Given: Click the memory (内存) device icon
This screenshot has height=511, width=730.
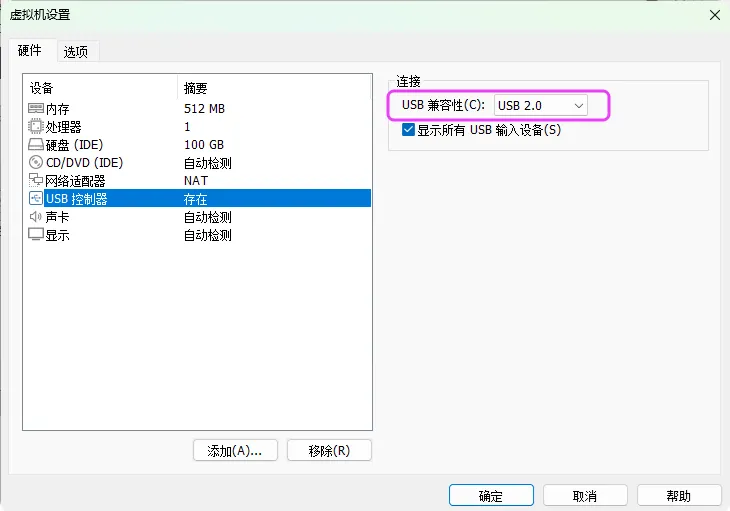Looking at the screenshot, I should [x=36, y=108].
